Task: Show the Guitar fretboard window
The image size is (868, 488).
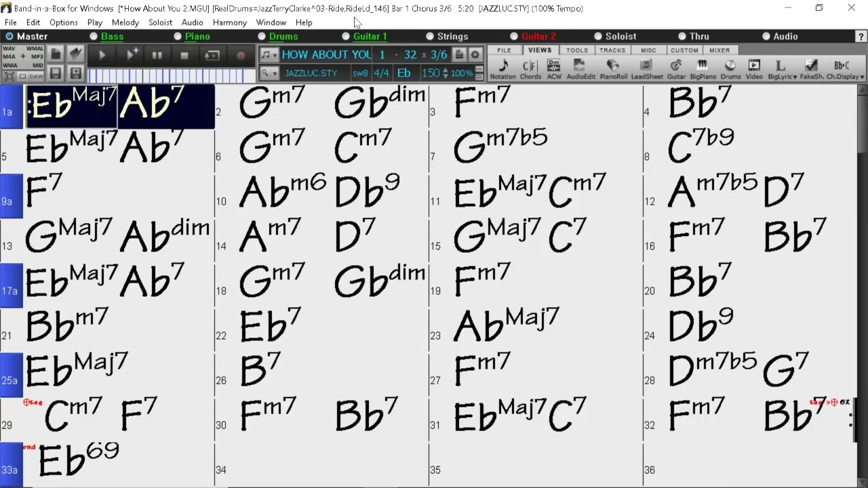Action: (x=676, y=69)
